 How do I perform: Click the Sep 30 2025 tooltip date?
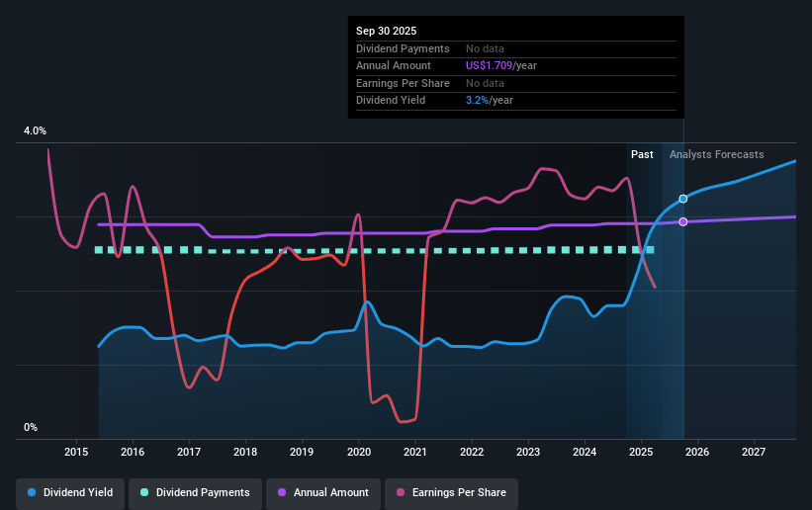[x=387, y=31]
